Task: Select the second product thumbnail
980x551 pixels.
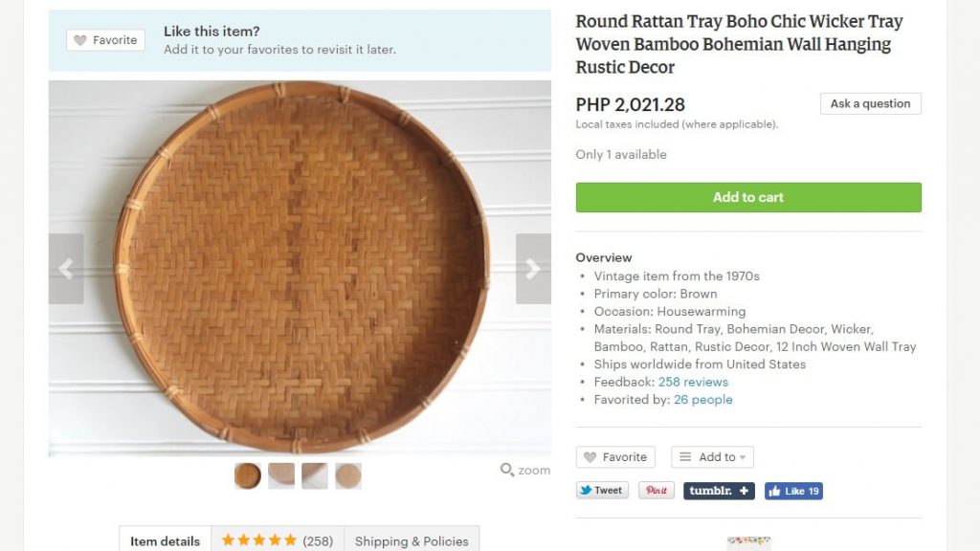Action: (281, 475)
